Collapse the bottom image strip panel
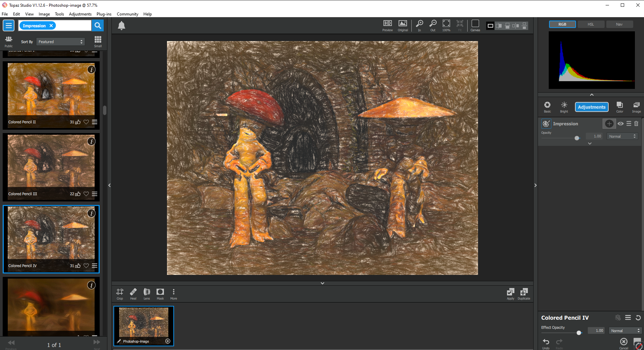The width and height of the screenshot is (644, 350). (323, 283)
